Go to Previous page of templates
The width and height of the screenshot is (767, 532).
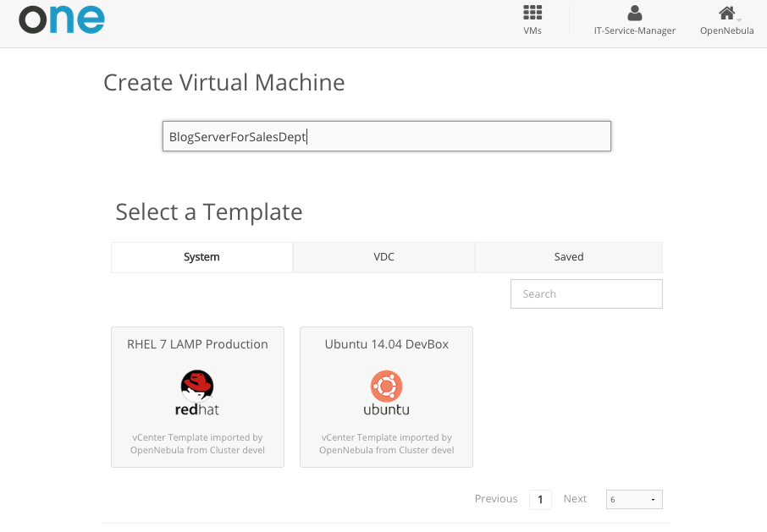click(x=496, y=499)
